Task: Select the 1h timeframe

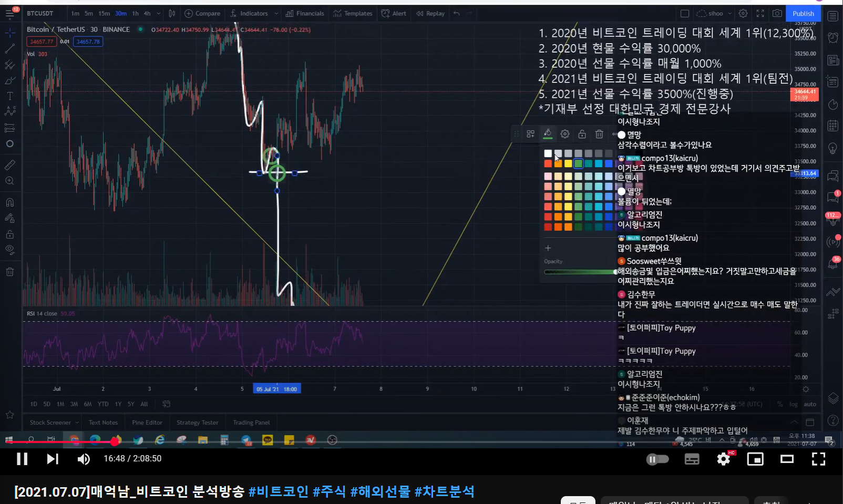Action: (x=136, y=13)
